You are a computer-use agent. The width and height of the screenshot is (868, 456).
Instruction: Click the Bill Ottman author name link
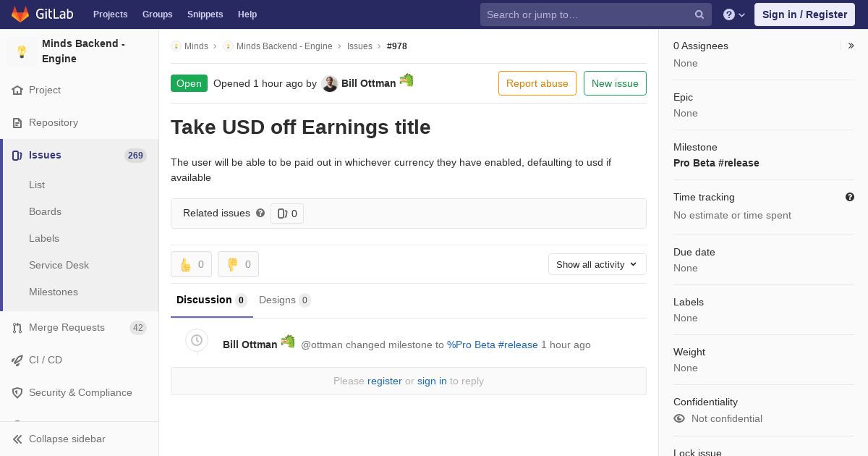(x=369, y=83)
